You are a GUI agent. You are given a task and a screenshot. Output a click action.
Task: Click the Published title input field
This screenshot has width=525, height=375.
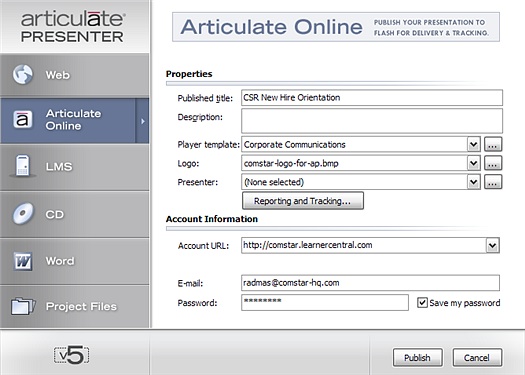372,97
